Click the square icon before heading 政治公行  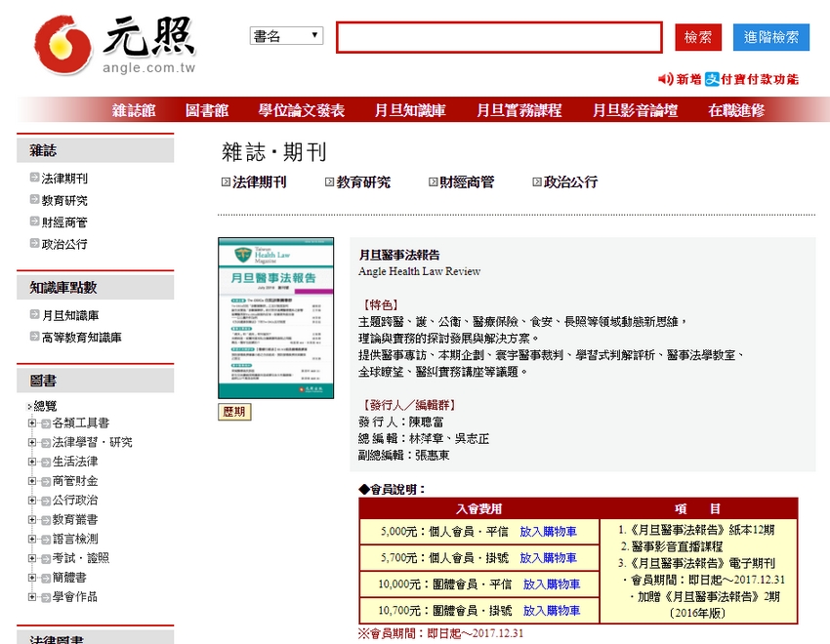click(537, 182)
